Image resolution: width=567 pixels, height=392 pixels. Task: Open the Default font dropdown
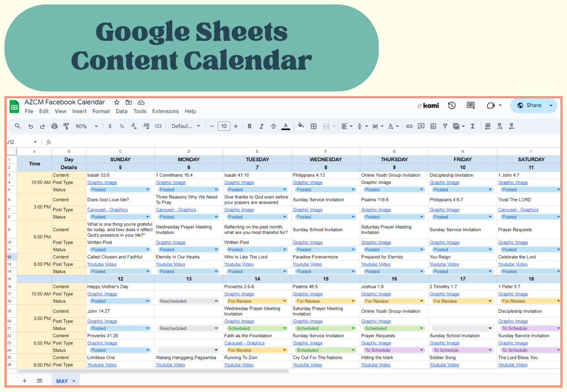[186, 126]
